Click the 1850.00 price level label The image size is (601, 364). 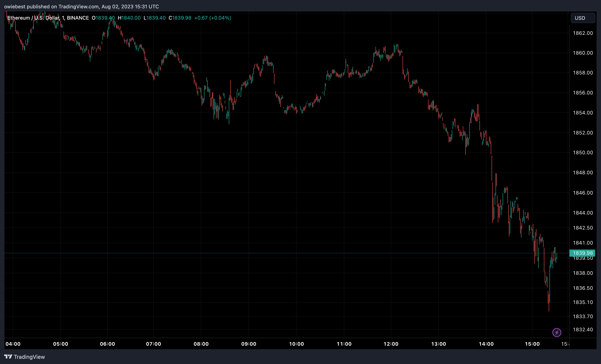point(583,152)
